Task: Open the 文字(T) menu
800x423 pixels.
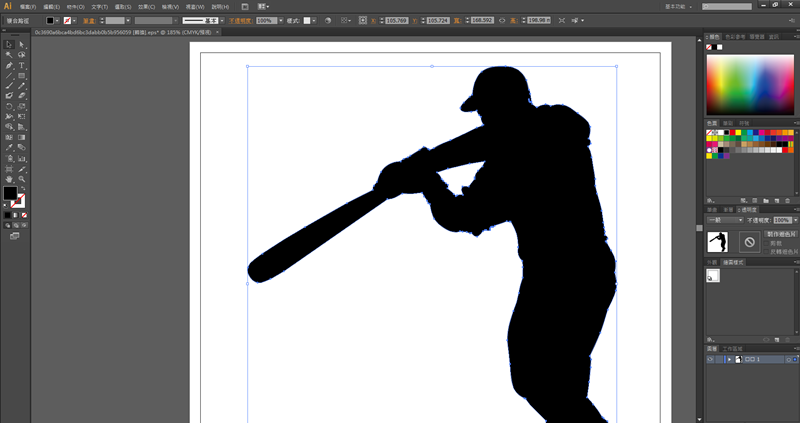Action: click(x=100, y=6)
